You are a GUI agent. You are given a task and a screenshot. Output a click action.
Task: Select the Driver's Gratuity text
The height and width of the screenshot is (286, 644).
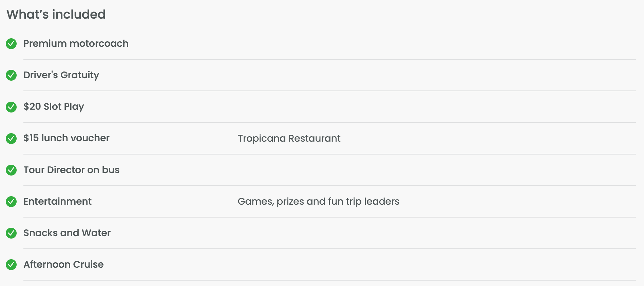[61, 75]
